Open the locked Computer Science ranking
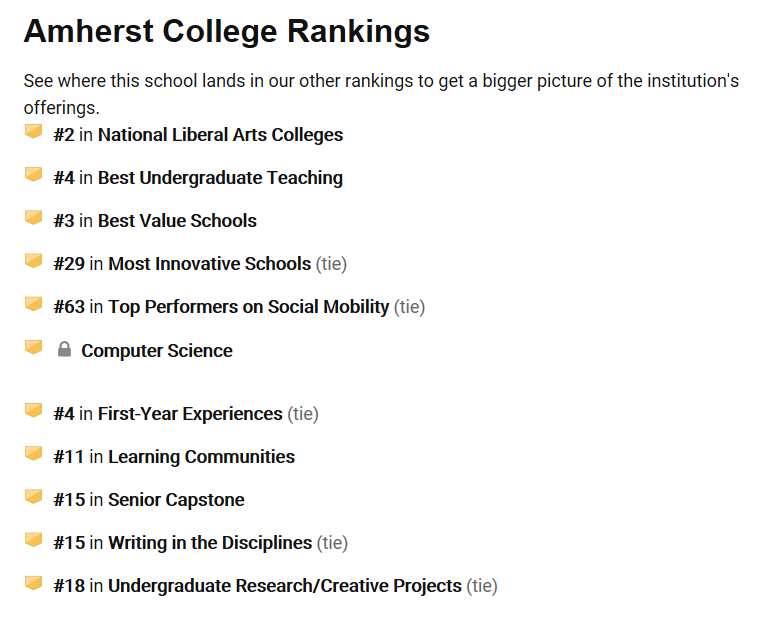Screen dimensions: 770x623 tap(157, 351)
